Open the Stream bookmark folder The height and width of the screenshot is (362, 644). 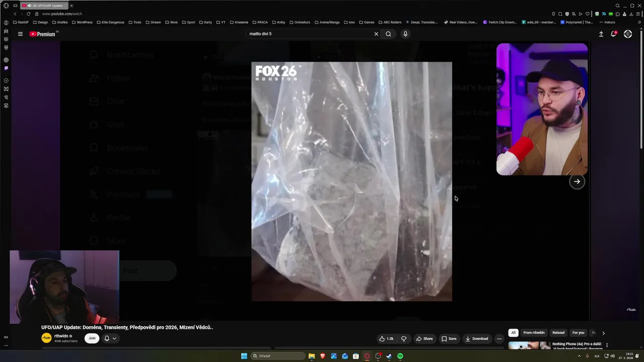pyautogui.click(x=153, y=22)
